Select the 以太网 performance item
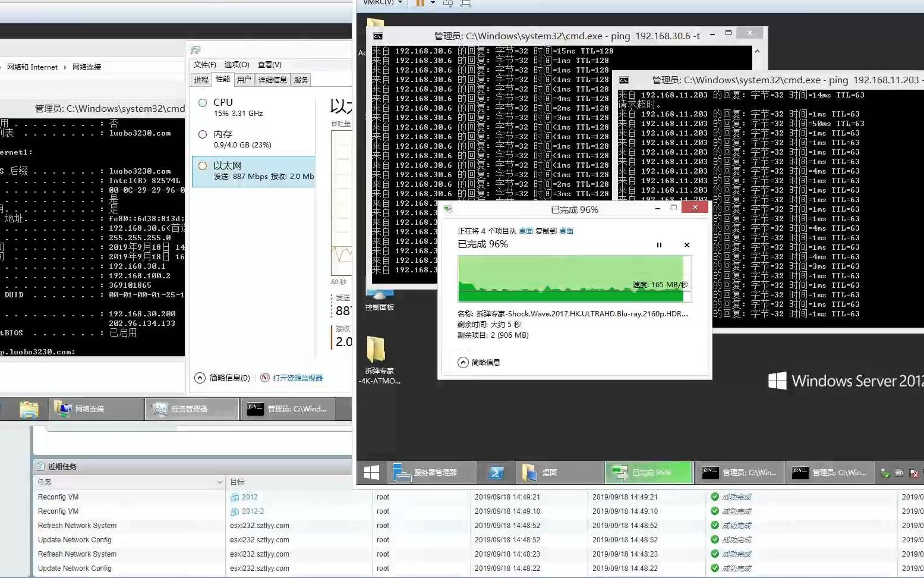924x578 pixels. (254, 171)
